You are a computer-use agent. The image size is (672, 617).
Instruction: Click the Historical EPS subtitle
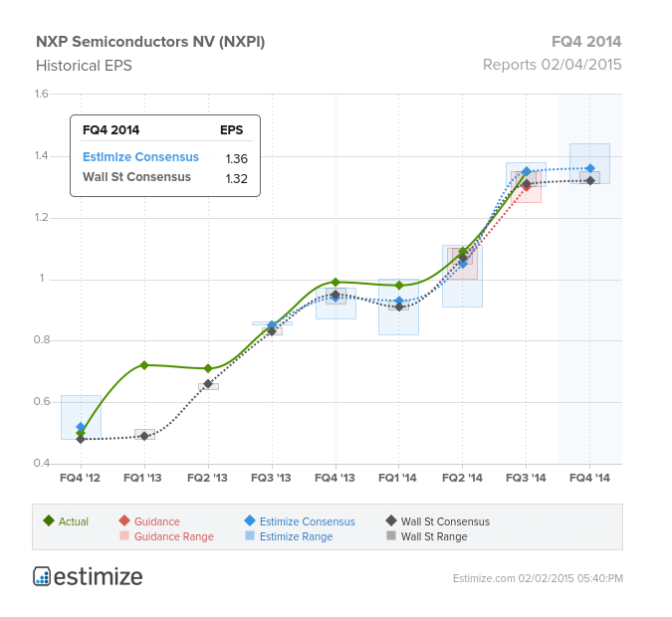pyautogui.click(x=84, y=66)
